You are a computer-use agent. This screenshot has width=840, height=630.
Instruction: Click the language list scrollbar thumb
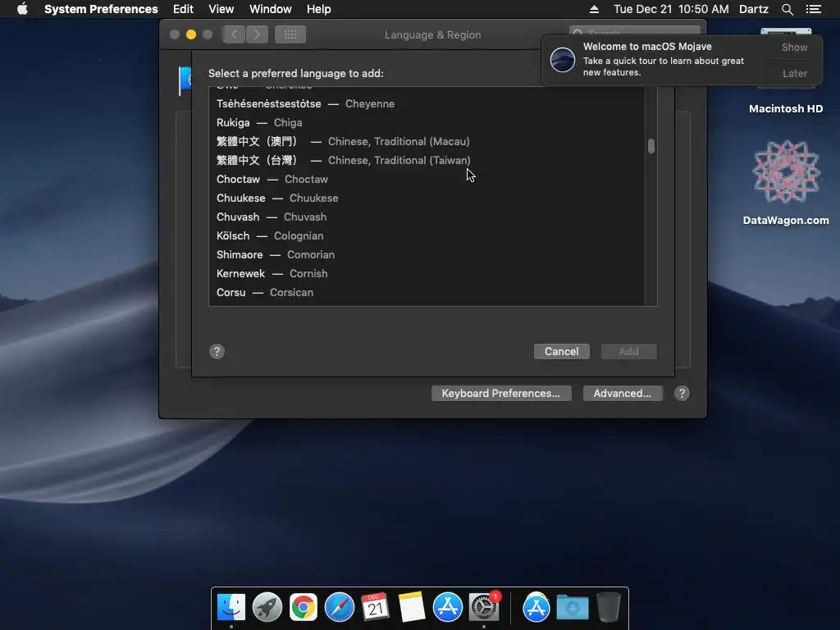point(651,146)
